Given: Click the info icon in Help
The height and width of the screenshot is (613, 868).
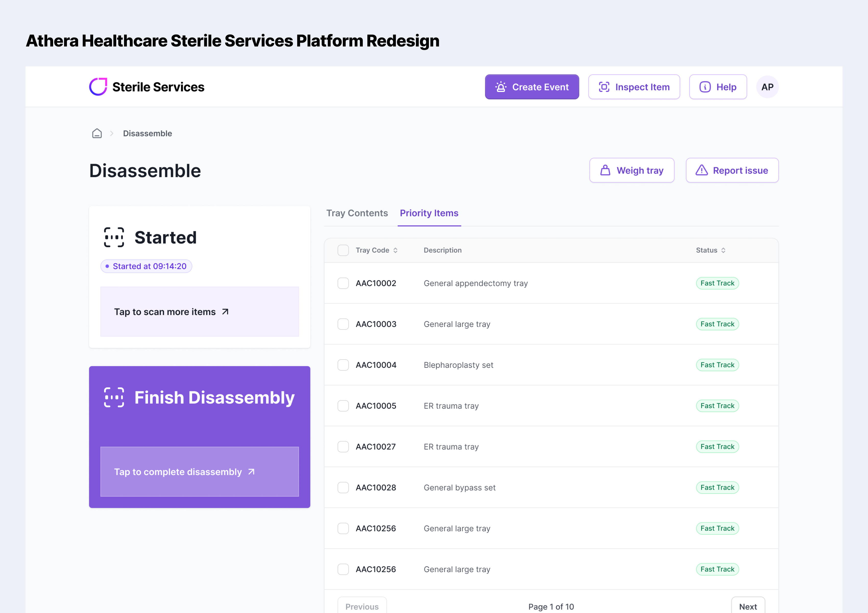Looking at the screenshot, I should click(705, 87).
